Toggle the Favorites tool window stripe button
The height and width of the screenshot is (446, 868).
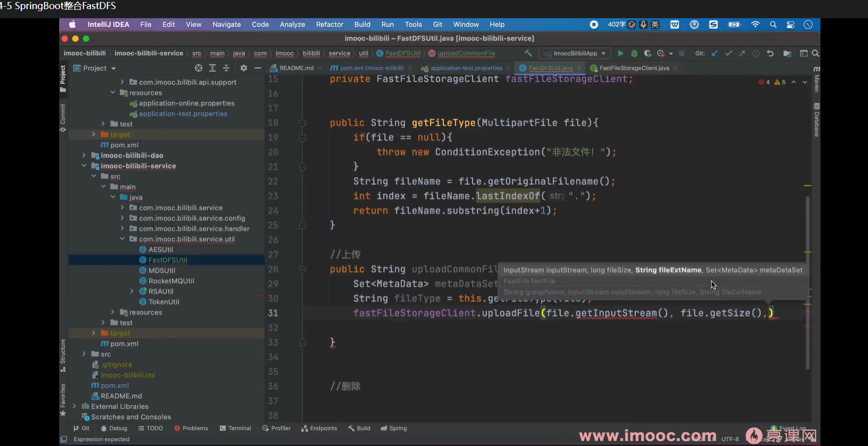(x=63, y=400)
